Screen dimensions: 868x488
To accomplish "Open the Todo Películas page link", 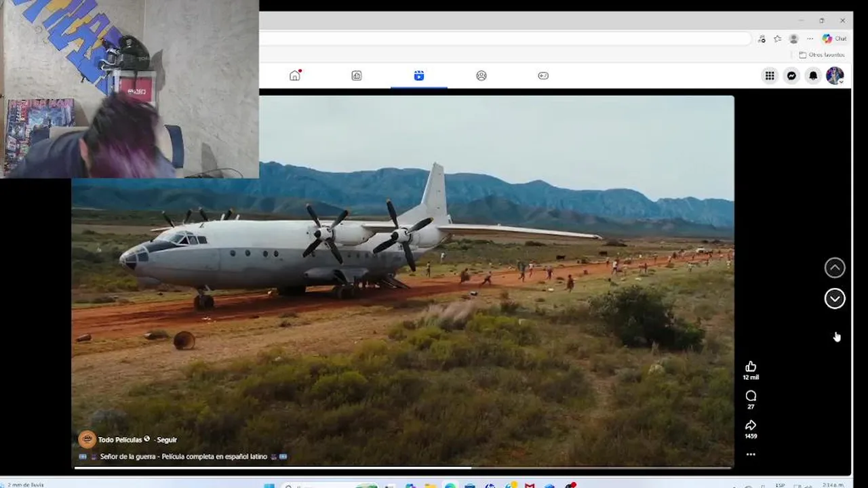I will (120, 440).
